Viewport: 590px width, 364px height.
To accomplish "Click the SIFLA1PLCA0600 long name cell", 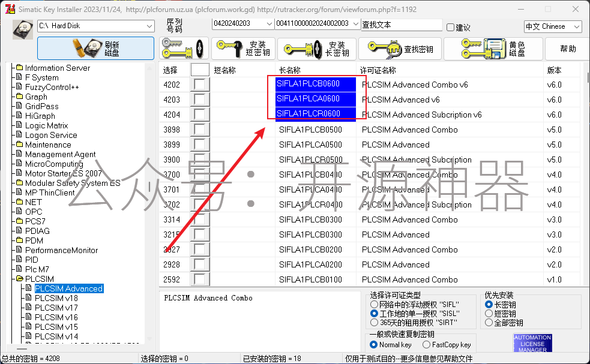I will pos(316,99).
